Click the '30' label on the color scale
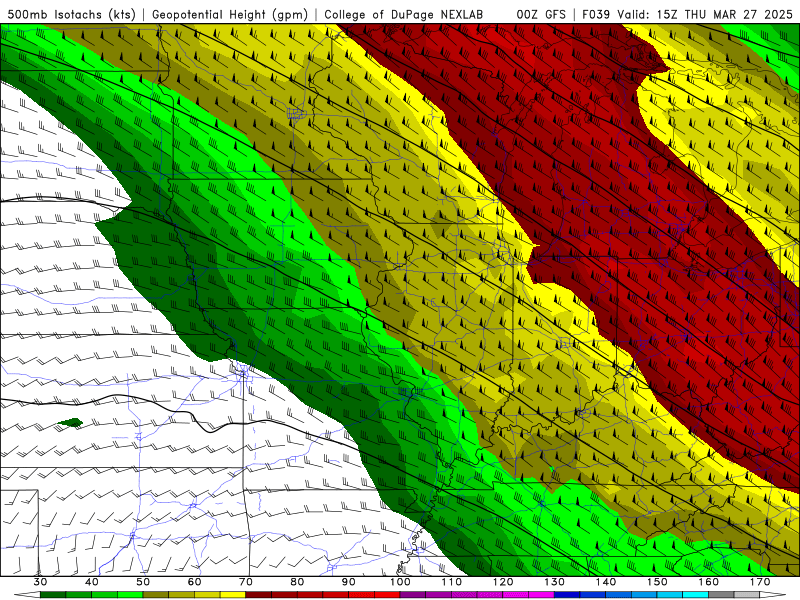Viewport: 800px width, 600px height. tap(40, 582)
